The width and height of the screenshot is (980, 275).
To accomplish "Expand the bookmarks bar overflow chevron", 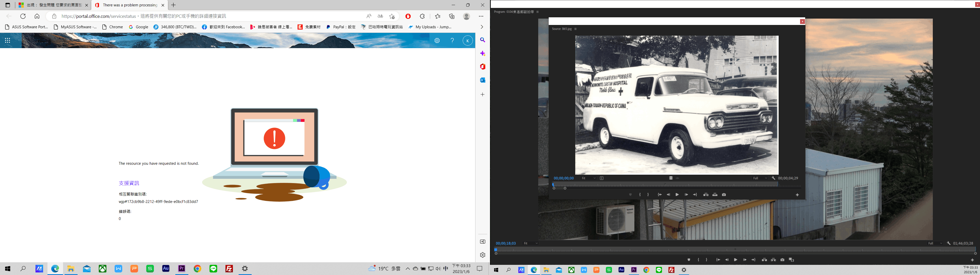I will click(x=482, y=27).
